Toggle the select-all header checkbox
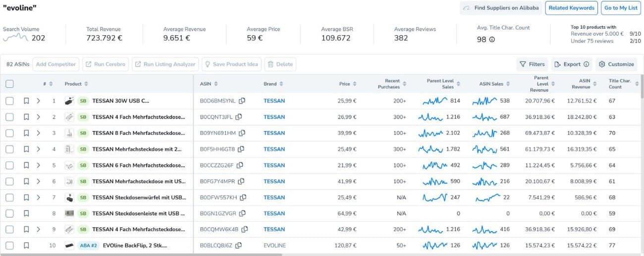The width and height of the screenshot is (644, 256). pyautogui.click(x=9, y=84)
